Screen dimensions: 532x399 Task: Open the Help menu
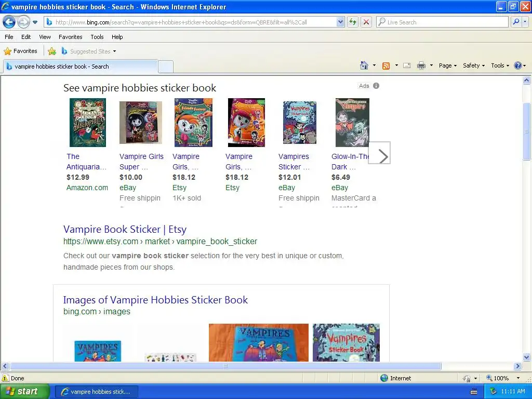[x=117, y=37]
